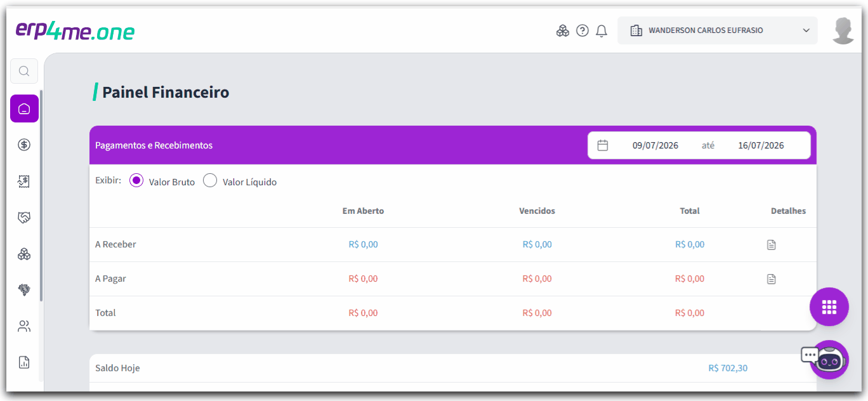Open the stacked cubes sidebar icon
This screenshot has width=868, height=401.
[x=24, y=254]
